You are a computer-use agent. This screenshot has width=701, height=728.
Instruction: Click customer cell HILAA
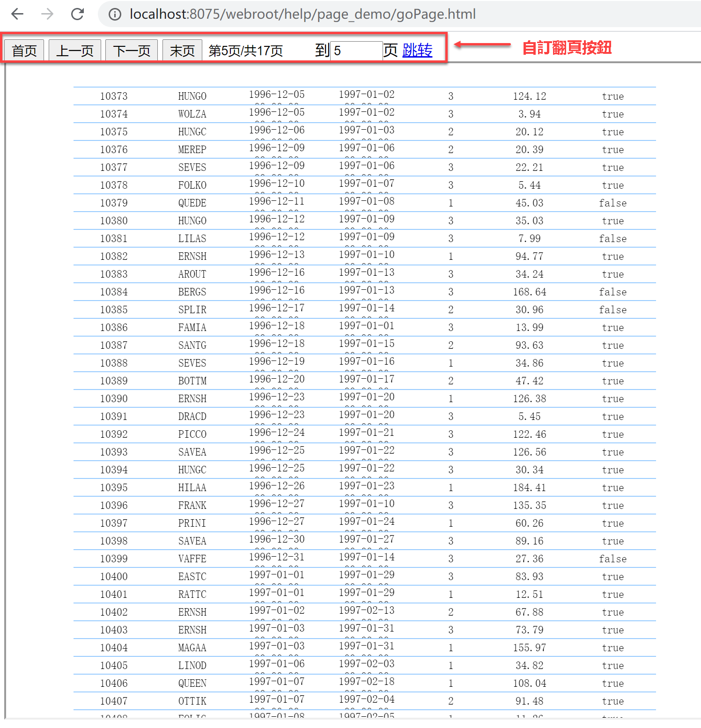click(192, 488)
